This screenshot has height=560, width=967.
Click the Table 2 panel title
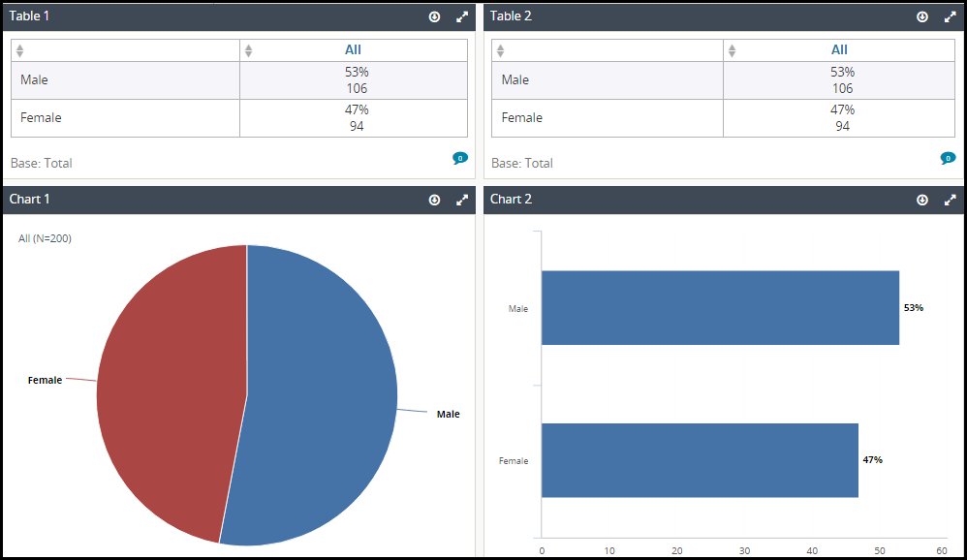(x=511, y=16)
